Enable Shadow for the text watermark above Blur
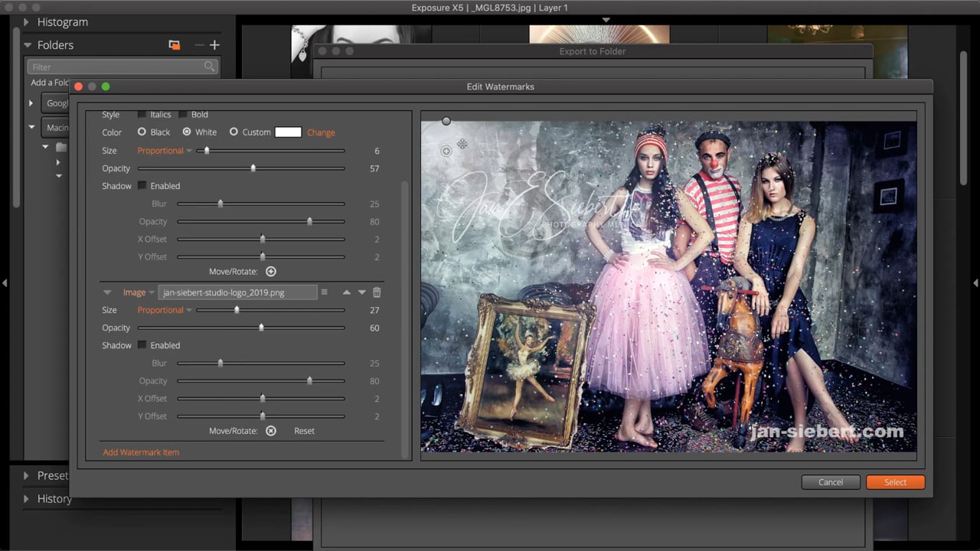Image resolution: width=980 pixels, height=551 pixels. [142, 186]
